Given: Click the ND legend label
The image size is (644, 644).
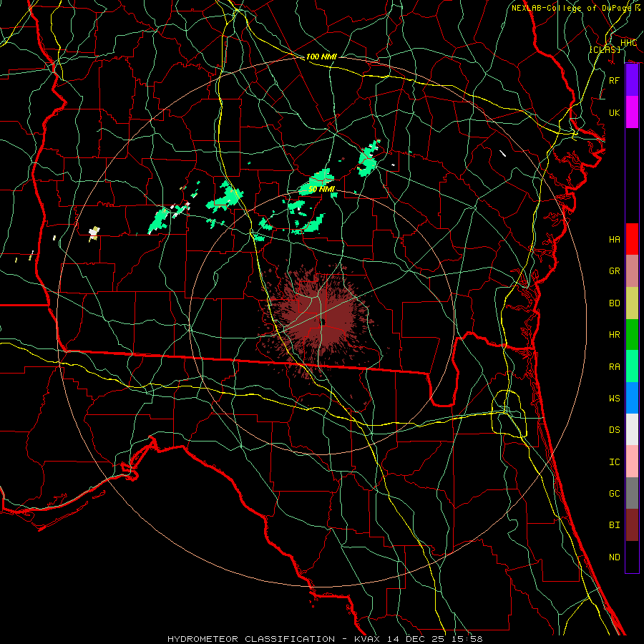Looking at the screenshot, I should [x=614, y=557].
